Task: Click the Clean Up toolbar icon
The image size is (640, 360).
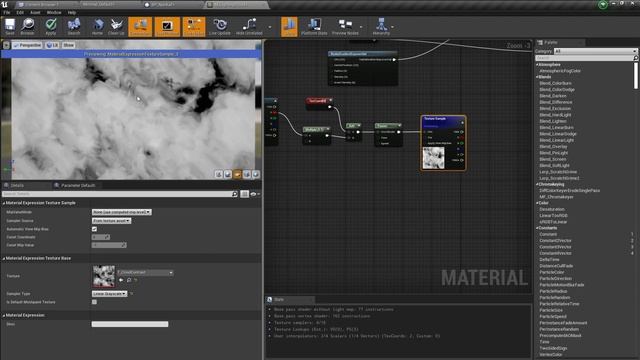Action: (116, 27)
